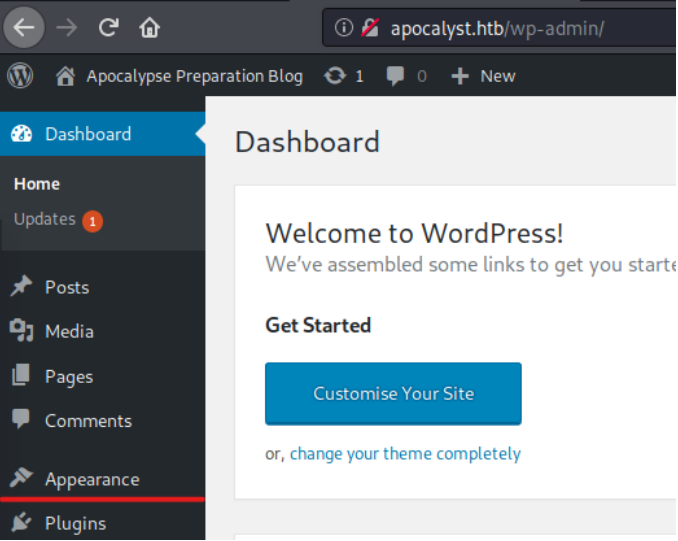Click the Media library icon

coord(22,330)
